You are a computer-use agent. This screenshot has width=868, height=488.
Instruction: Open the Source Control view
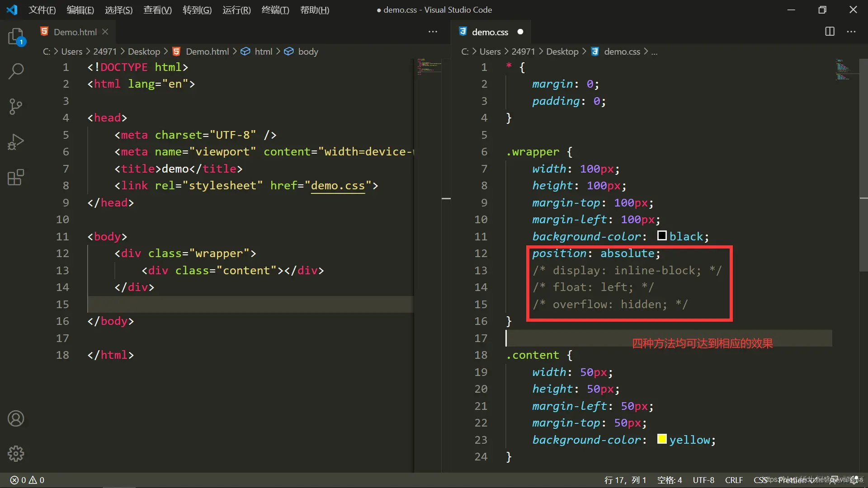click(x=16, y=107)
